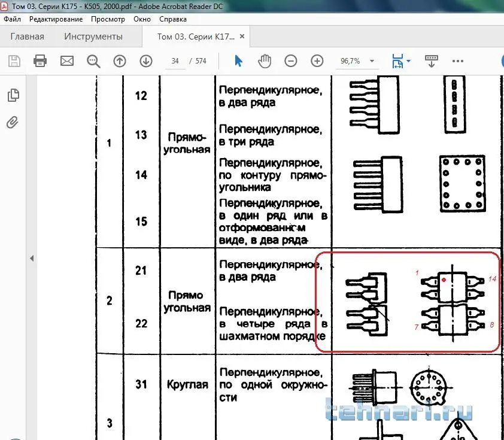This screenshot has height=440, width=504.
Task: Click table cell number 15
Action: coord(141,221)
